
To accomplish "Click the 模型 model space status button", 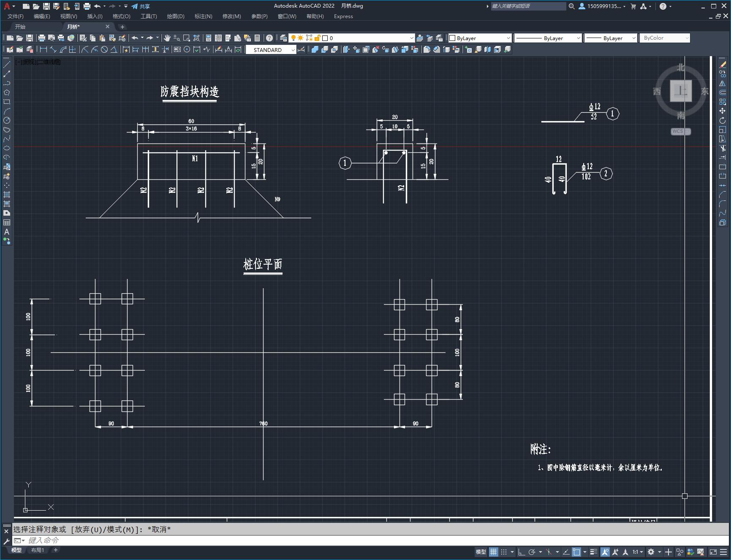I will (481, 552).
